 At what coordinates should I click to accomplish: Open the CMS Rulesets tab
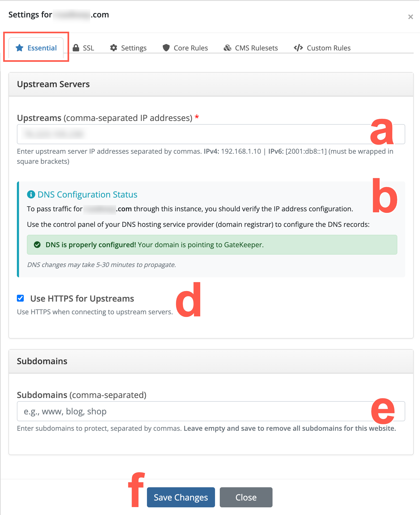point(251,48)
